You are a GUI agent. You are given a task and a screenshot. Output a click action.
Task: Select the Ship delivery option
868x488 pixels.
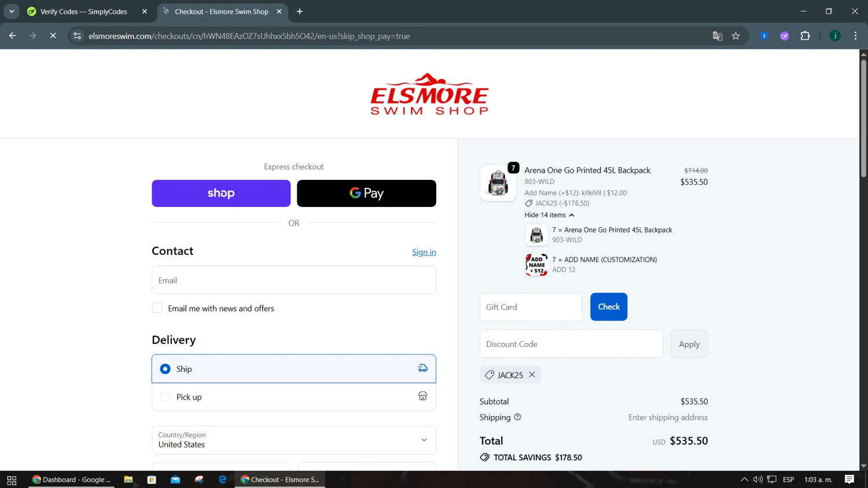[294, 369]
